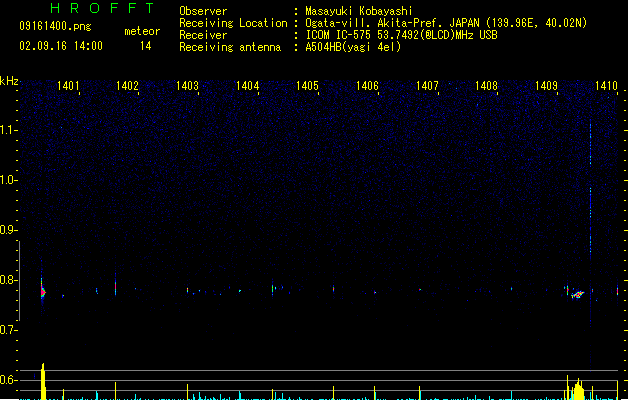Click the yellow amplitude cluster after 1409
Viewport: 629px width, 400px height.
[x=578, y=389]
